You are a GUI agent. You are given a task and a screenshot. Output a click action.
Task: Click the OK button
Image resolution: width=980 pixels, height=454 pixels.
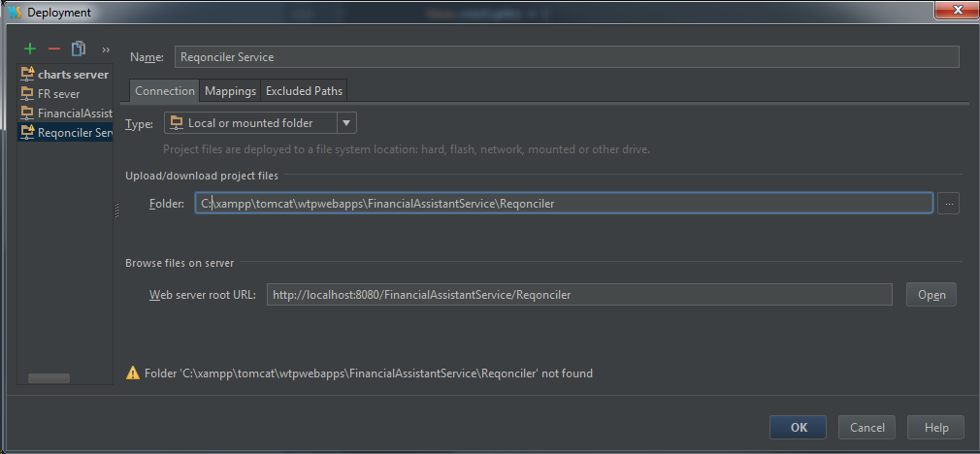[x=798, y=428]
